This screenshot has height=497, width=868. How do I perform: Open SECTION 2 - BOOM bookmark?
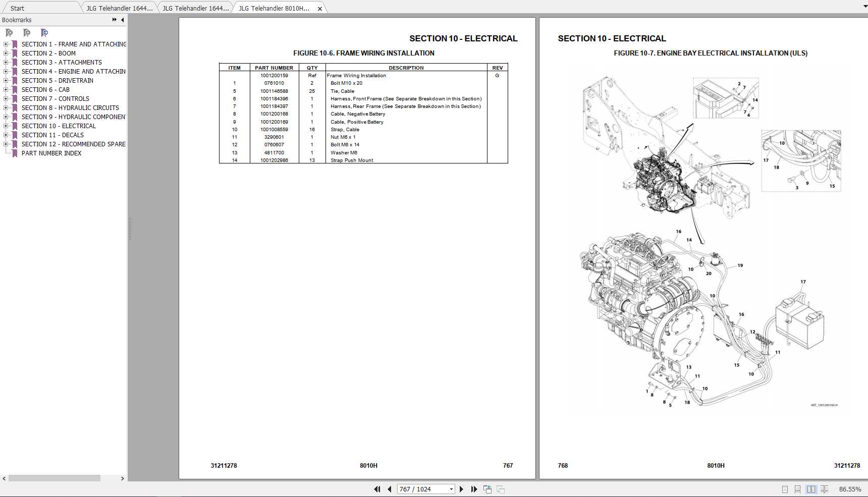tap(48, 53)
